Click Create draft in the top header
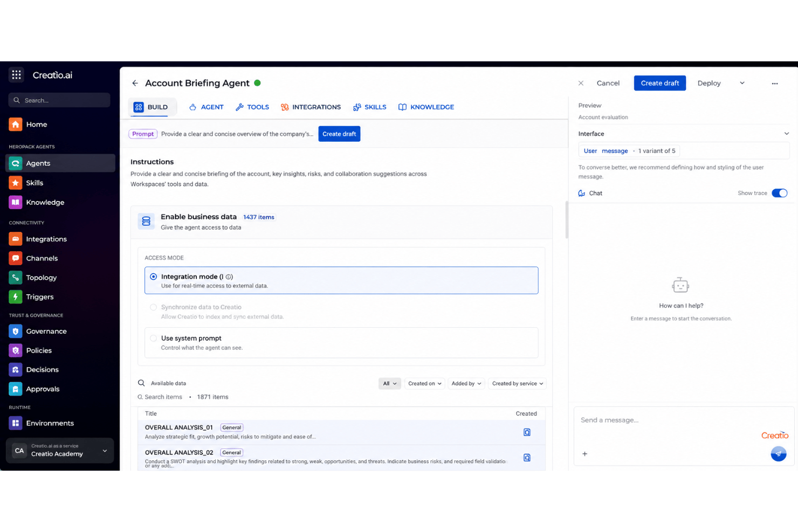 point(659,83)
